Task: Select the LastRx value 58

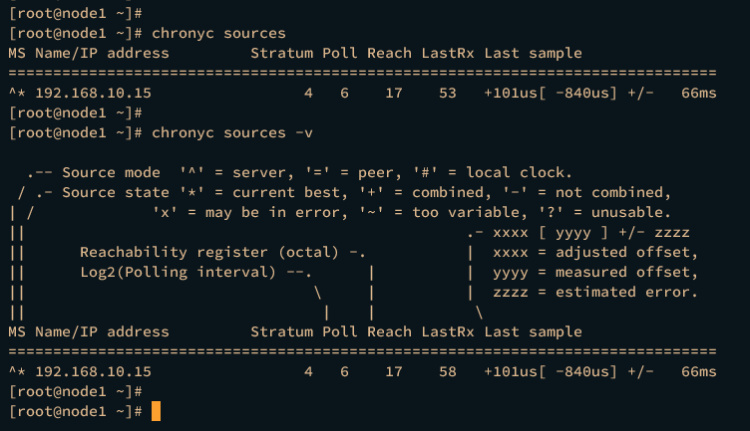Action: click(447, 371)
